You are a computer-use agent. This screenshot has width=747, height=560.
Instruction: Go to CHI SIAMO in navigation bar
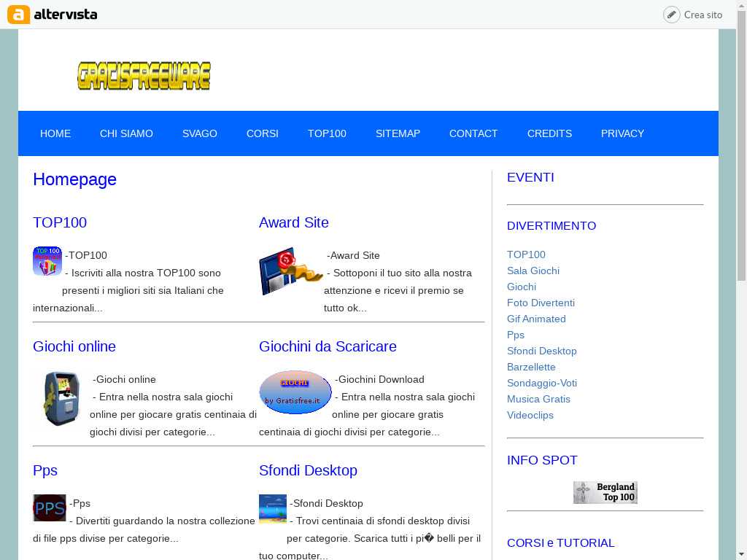126,133
